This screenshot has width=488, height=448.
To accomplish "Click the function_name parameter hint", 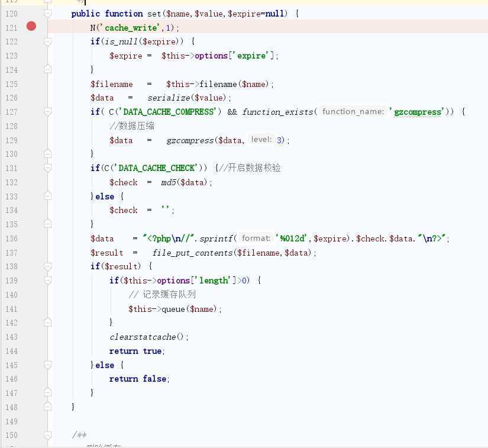I will click(353, 111).
